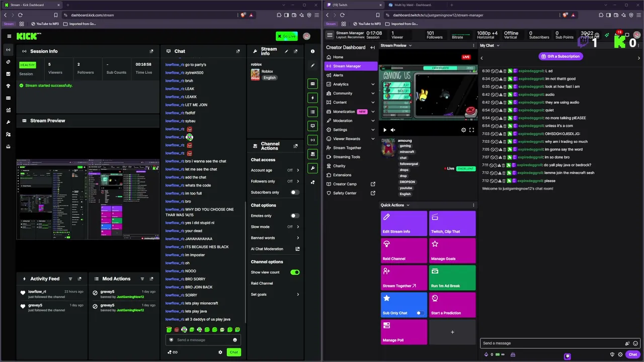Toggle Sub Only Chat on Twitch
The height and width of the screenshot is (362, 644).
419,313
